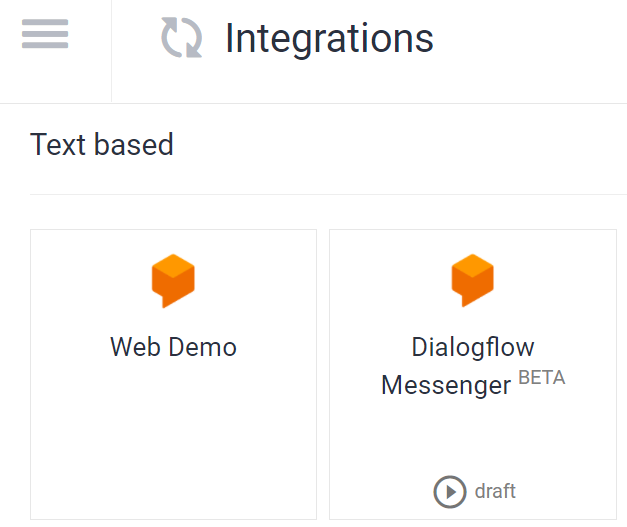Select the Web Demo orange Dialogflow logo
The image size is (627, 527).
[173, 281]
